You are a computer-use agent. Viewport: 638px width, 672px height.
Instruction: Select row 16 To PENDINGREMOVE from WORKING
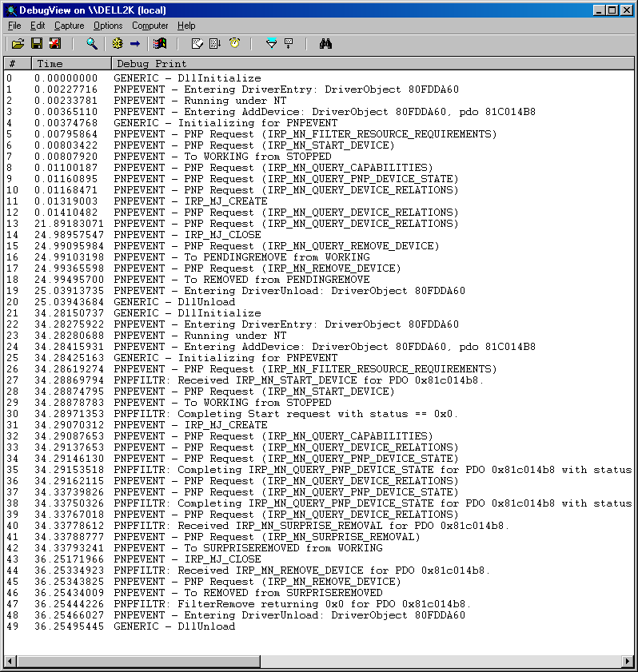click(319, 257)
